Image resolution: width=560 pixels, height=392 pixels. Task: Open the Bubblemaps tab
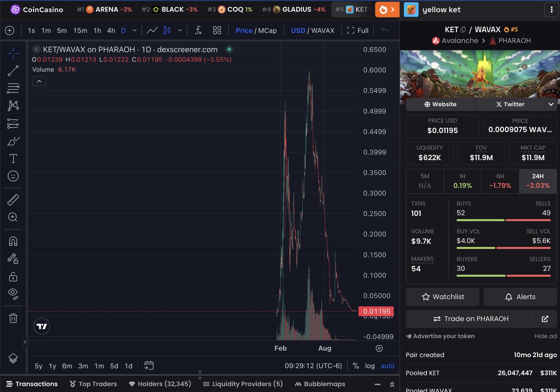320,384
